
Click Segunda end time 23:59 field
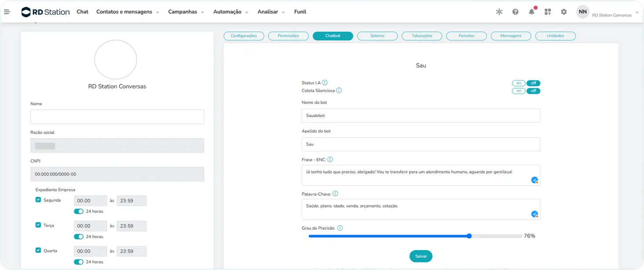click(131, 201)
